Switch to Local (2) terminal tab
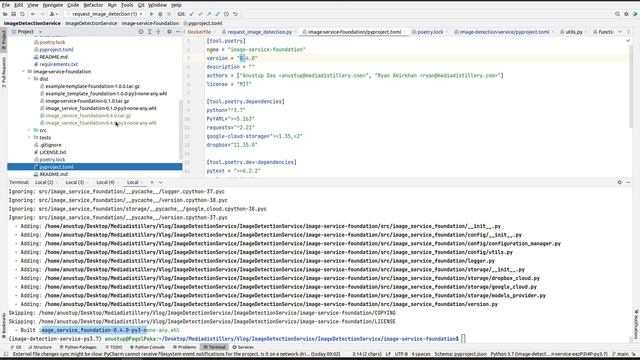The height and width of the screenshot is (360, 640). pos(44,182)
